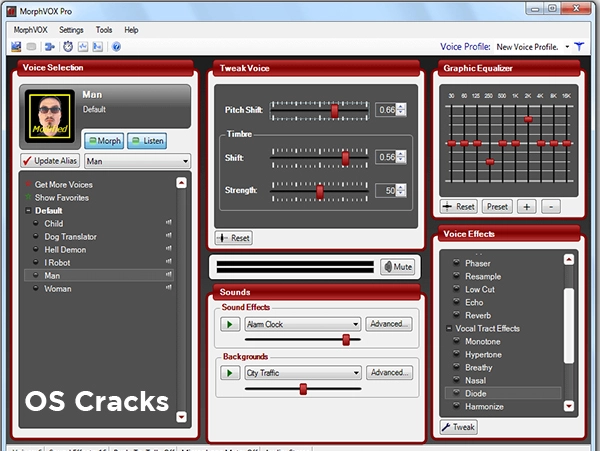Click the 2K equalizer band knob
The width and height of the screenshot is (600, 451).
[x=528, y=119]
